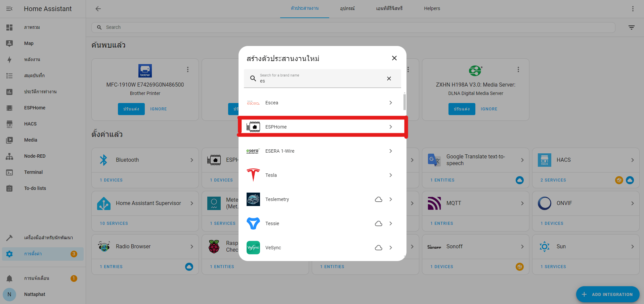Click the ADD INTEGRATION button

point(608,294)
